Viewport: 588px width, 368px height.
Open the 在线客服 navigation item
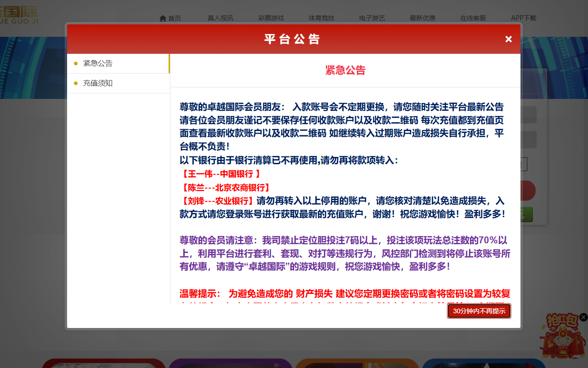pos(473,18)
